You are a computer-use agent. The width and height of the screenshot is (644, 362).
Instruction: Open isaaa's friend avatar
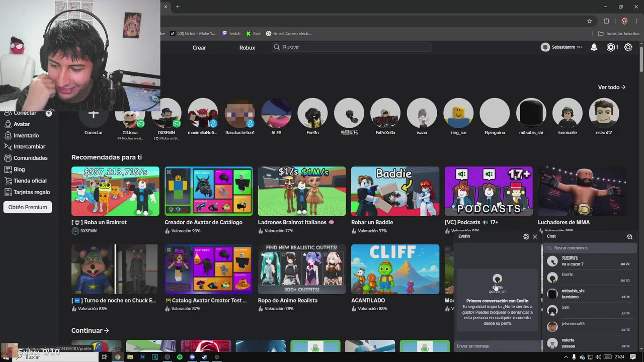[x=422, y=113]
